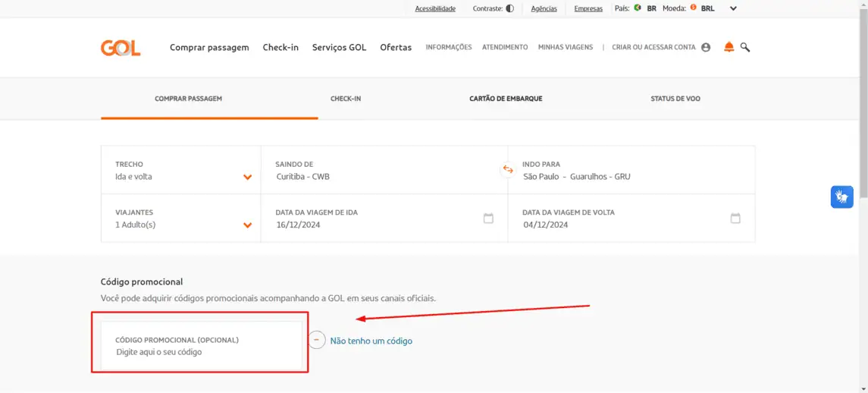The width and height of the screenshot is (868, 393).
Task: Click CRIAR OU ACESSAR CONTA link
Action: coord(653,48)
